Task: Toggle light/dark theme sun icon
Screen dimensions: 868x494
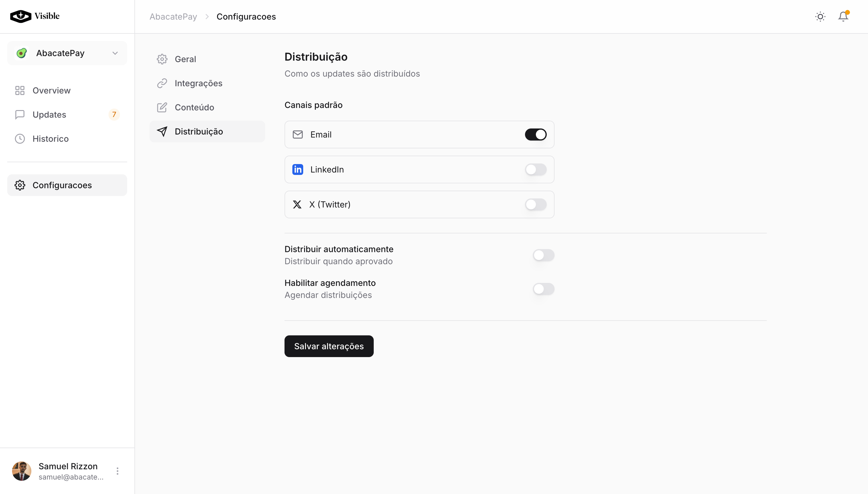Action: click(820, 17)
